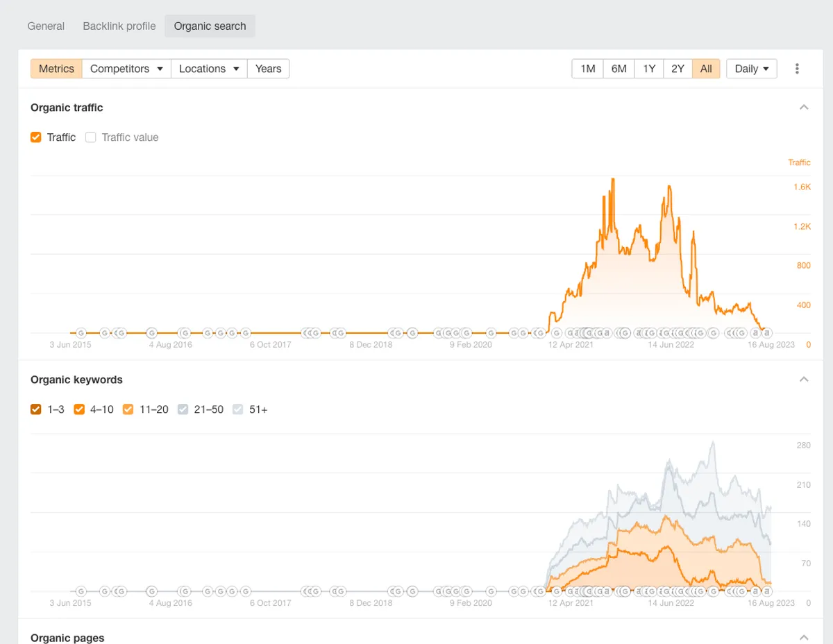Click the Years view button

[x=268, y=69]
